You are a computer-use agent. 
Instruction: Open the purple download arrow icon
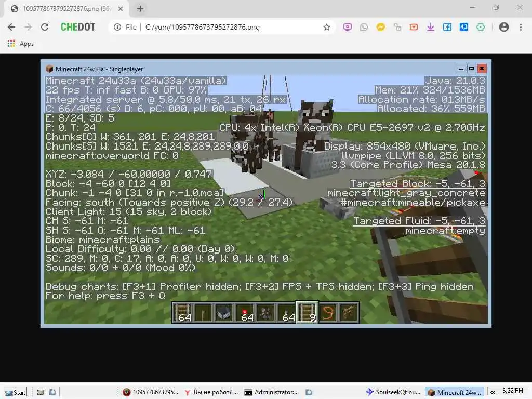pyautogui.click(x=431, y=27)
